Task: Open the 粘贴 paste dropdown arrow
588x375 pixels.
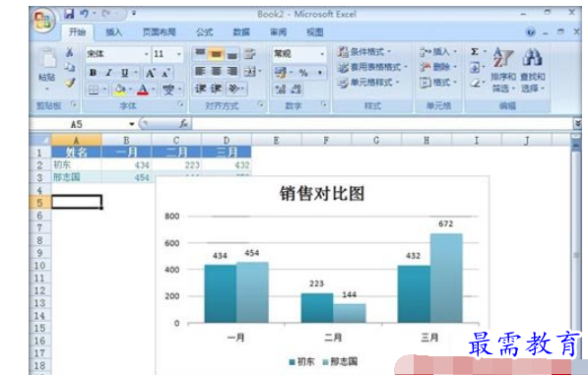Action: (x=47, y=90)
